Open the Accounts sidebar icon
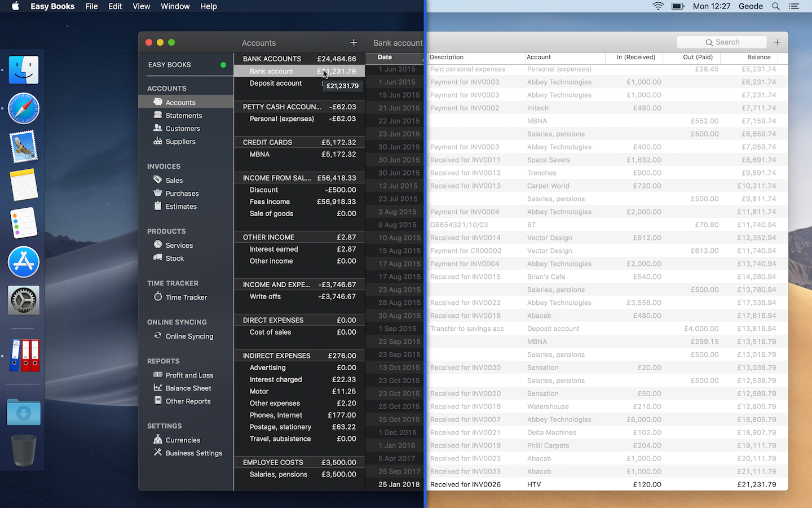 [x=158, y=102]
